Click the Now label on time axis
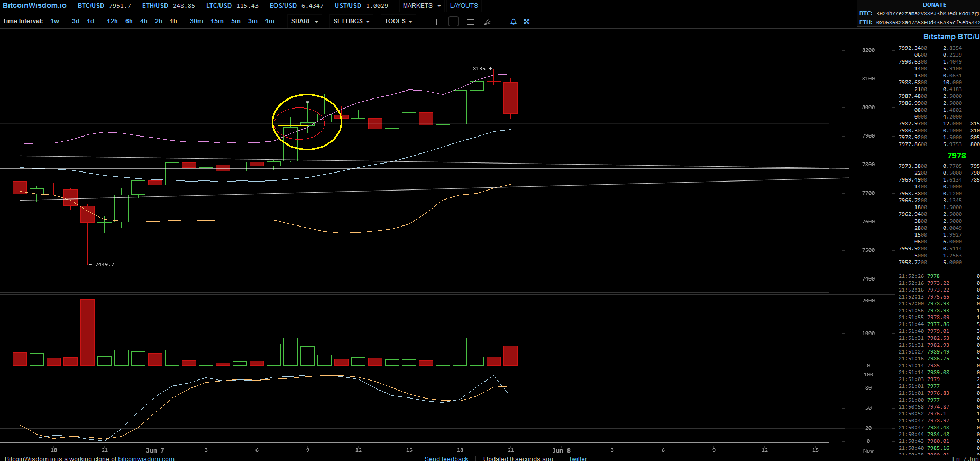Viewport: 980px width, 461px height. 868,450
